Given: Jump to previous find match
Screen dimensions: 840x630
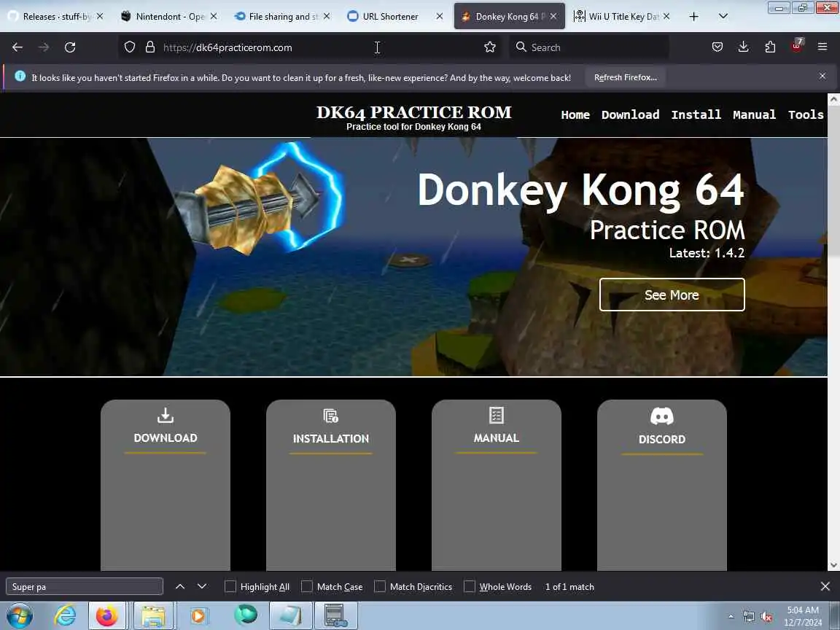Looking at the screenshot, I should point(180,586).
